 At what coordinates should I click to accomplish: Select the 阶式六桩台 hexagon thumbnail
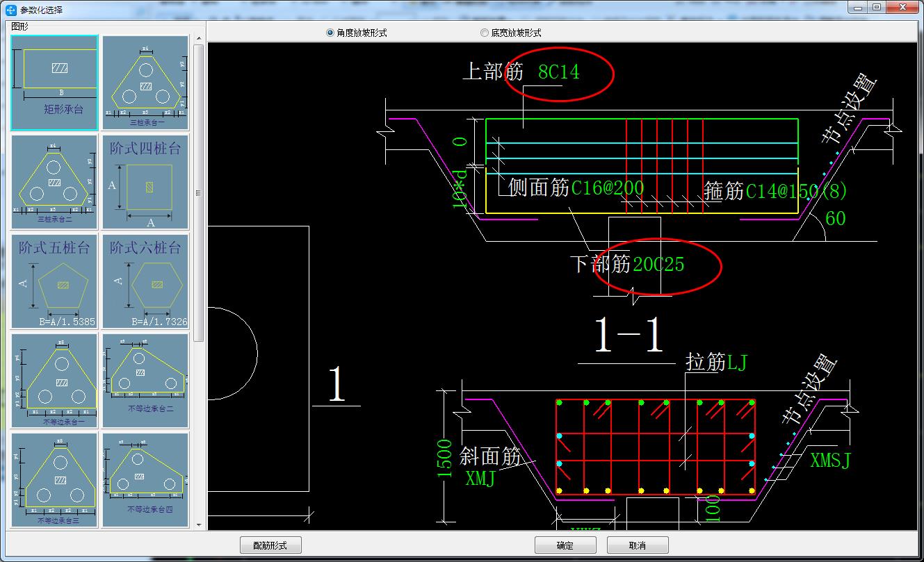click(x=145, y=281)
